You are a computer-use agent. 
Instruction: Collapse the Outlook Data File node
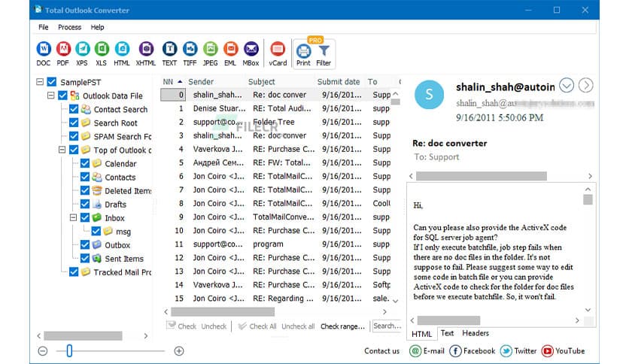(x=50, y=96)
